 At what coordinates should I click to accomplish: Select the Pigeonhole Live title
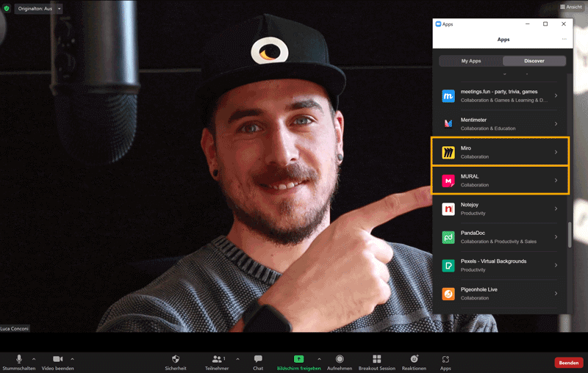(479, 289)
